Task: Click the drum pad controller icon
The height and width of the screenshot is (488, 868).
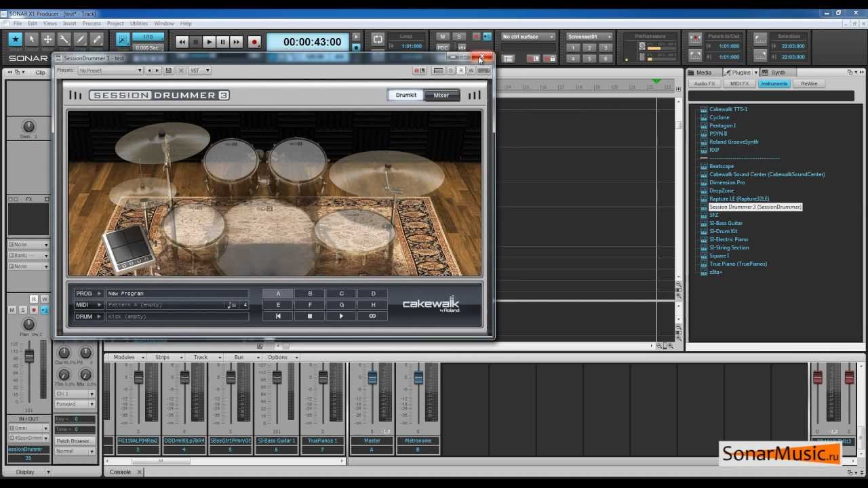Action: (x=129, y=249)
